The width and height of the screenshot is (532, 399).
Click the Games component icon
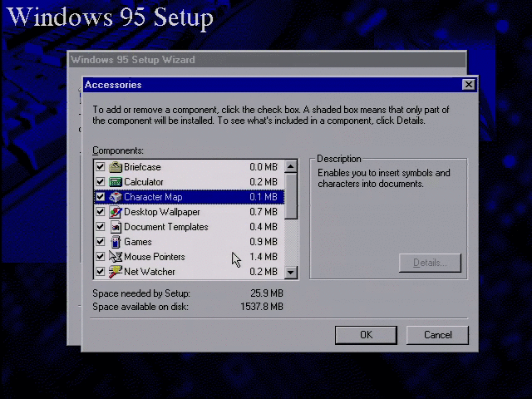(x=116, y=242)
